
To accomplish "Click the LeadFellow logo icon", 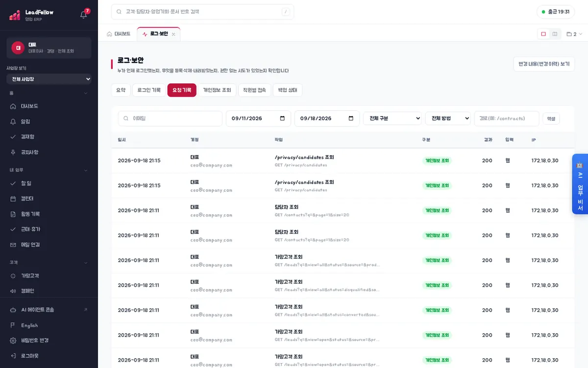I will click(x=15, y=15).
